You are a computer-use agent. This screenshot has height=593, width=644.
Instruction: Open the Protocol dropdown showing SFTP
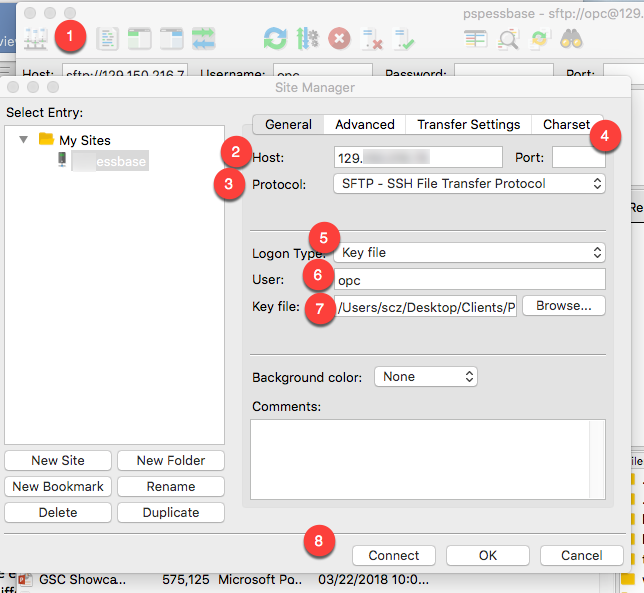point(468,183)
